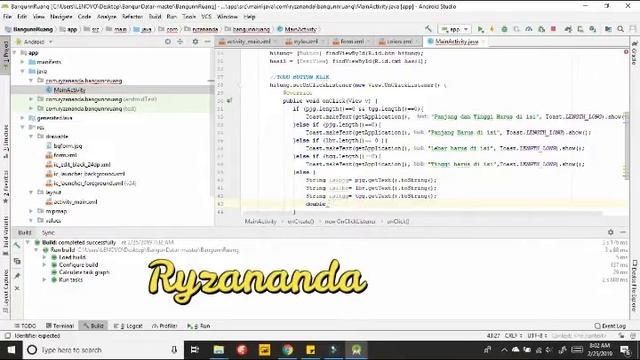Open Gradle side panel
Screen dimensions: 640x360
pos(635,53)
